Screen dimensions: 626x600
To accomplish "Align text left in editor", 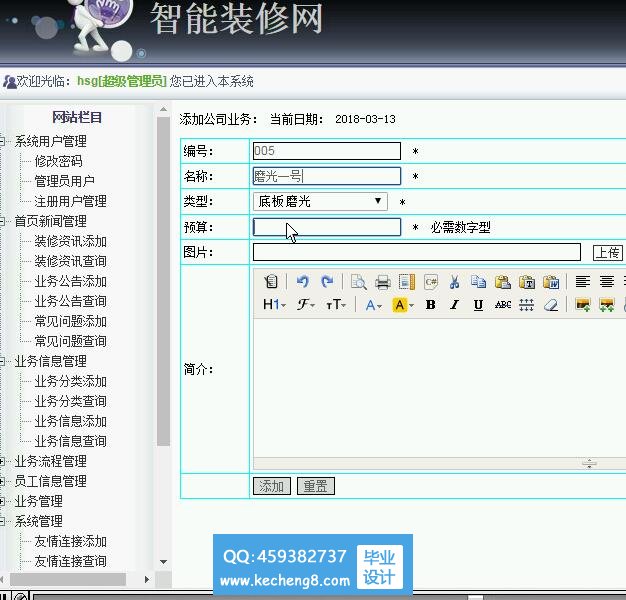I will pos(582,282).
